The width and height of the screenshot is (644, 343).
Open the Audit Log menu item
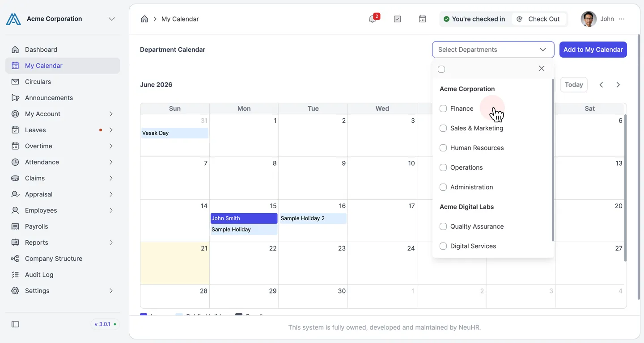[x=63, y=275]
